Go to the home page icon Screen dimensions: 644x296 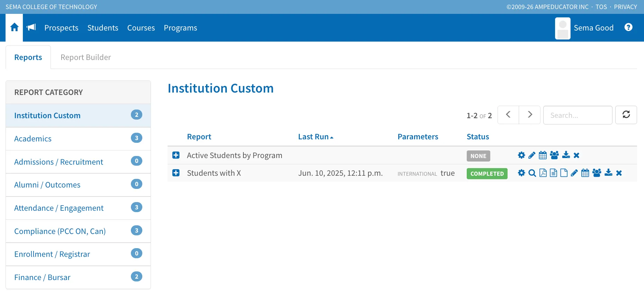[14, 27]
